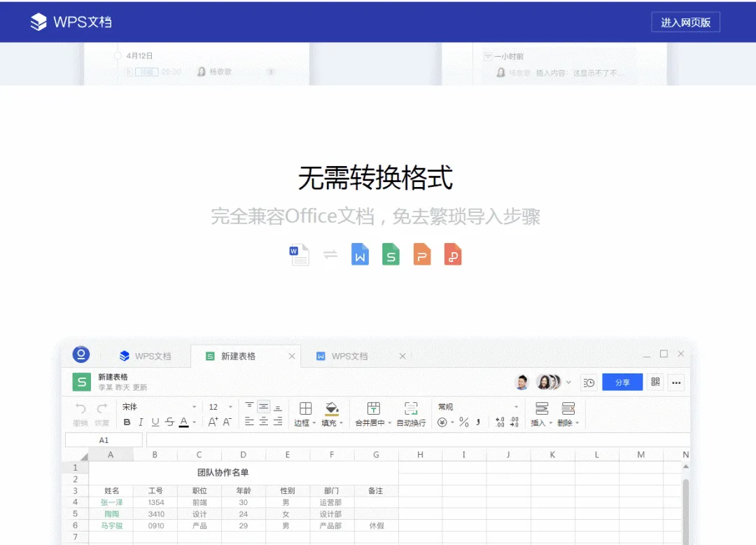Increase decimal places icon
The height and width of the screenshot is (545, 756).
500,422
